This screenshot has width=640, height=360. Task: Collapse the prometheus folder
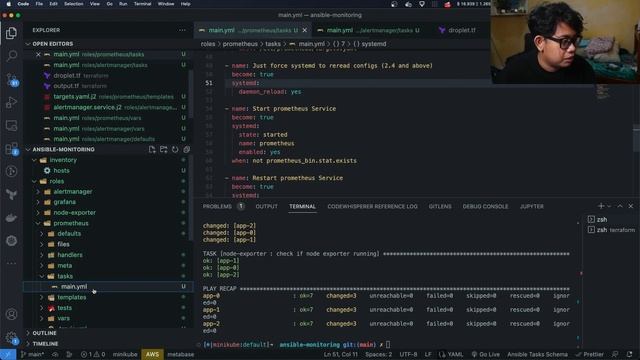click(x=39, y=223)
